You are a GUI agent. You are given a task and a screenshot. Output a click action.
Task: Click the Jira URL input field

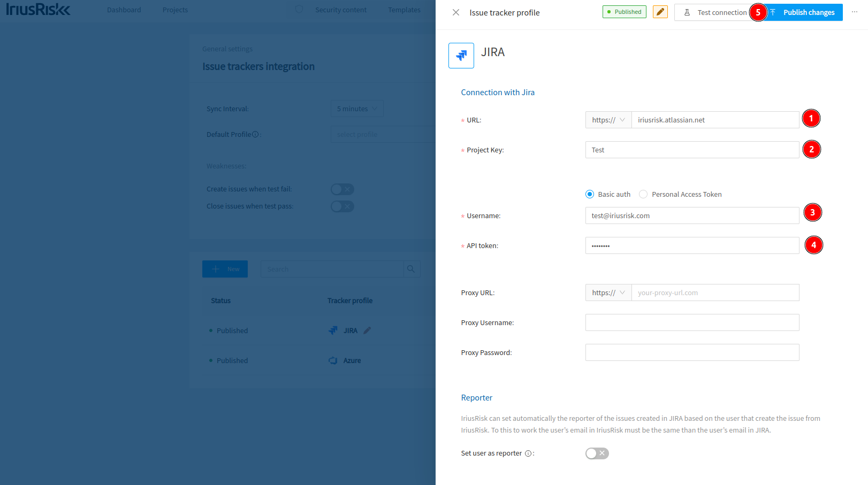pos(715,120)
